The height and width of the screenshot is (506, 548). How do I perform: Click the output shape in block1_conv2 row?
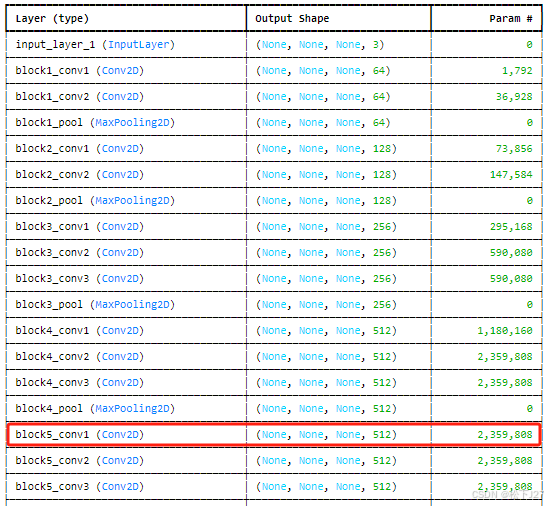[x=323, y=97]
